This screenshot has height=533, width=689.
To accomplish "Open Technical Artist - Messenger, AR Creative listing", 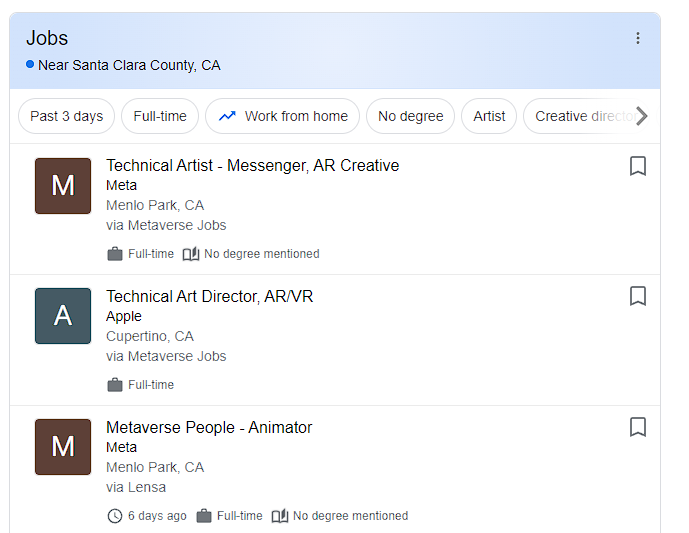I will point(252,166).
